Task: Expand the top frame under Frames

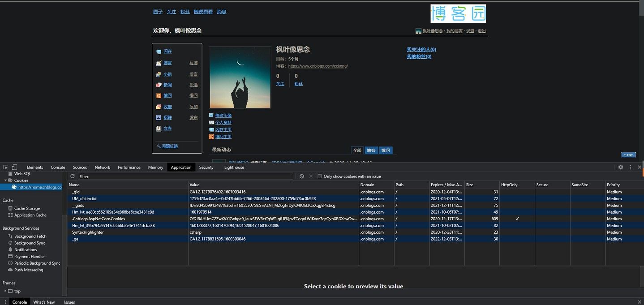Action: point(5,291)
